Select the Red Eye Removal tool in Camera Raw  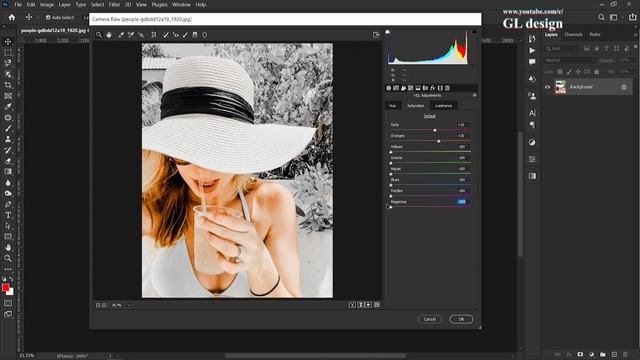tap(176, 35)
